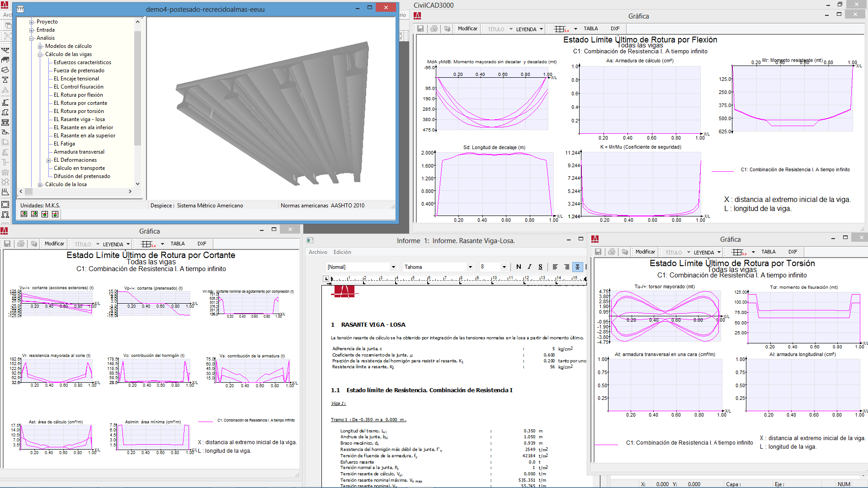Open the Edición menu in the report
This screenshot has height=488, width=868.
click(x=342, y=252)
